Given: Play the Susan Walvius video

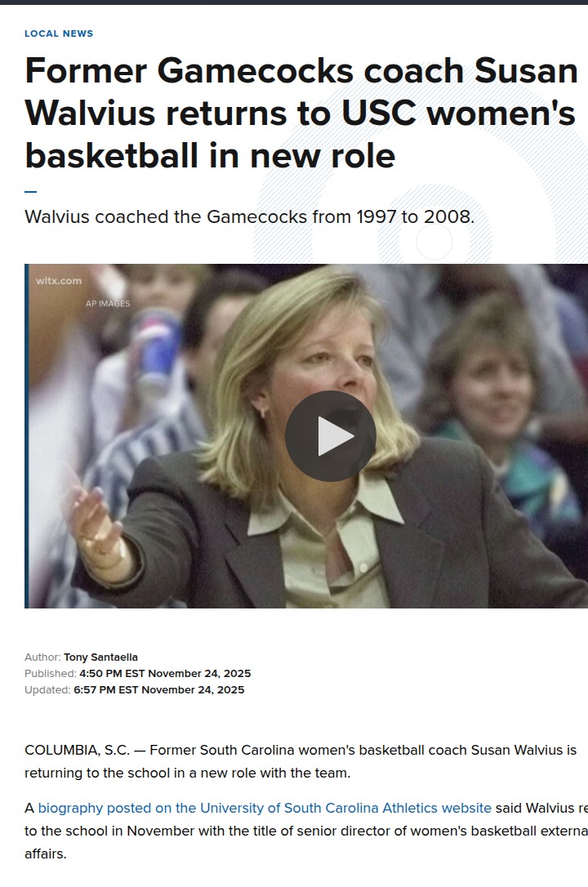Looking at the screenshot, I should click(330, 436).
